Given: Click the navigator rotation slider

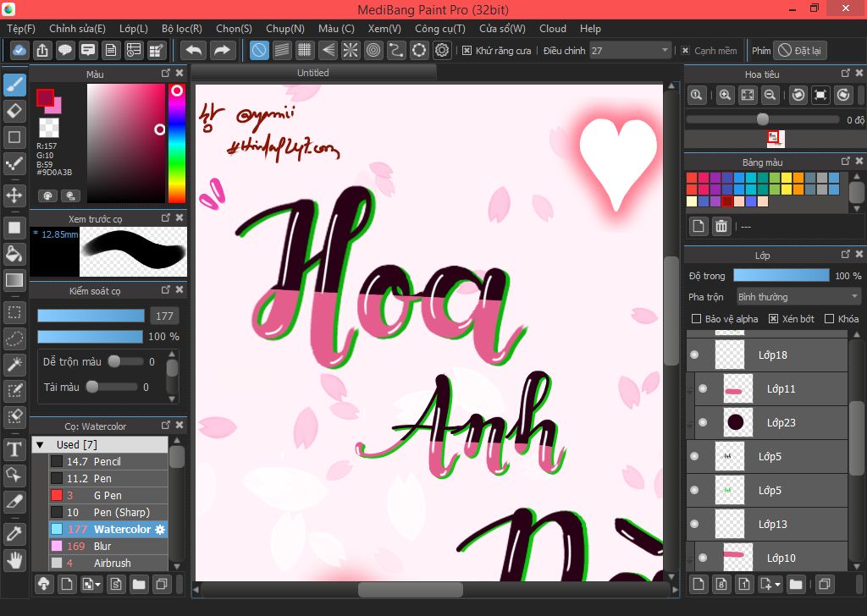Looking at the screenshot, I should tap(763, 119).
